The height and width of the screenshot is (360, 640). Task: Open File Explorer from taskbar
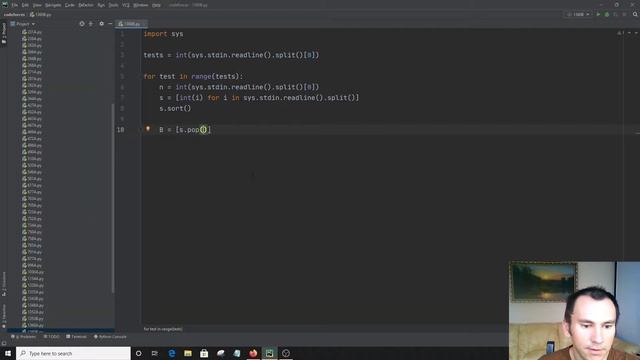coord(188,353)
